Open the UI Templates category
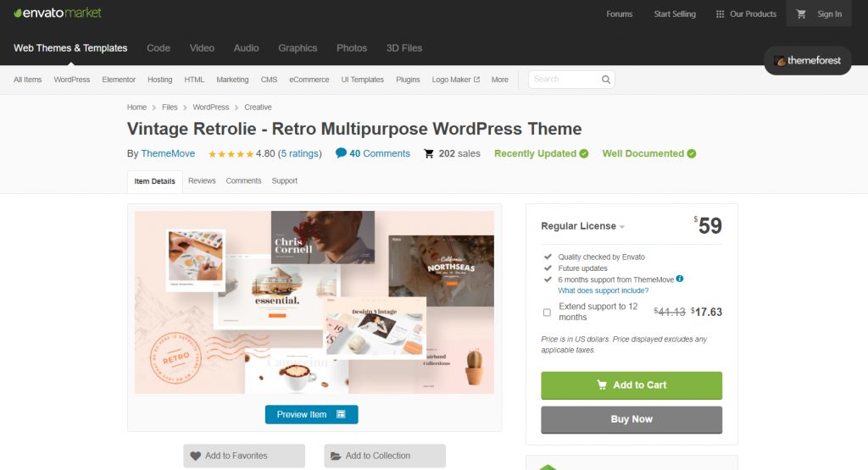The image size is (868, 470). coord(363,80)
